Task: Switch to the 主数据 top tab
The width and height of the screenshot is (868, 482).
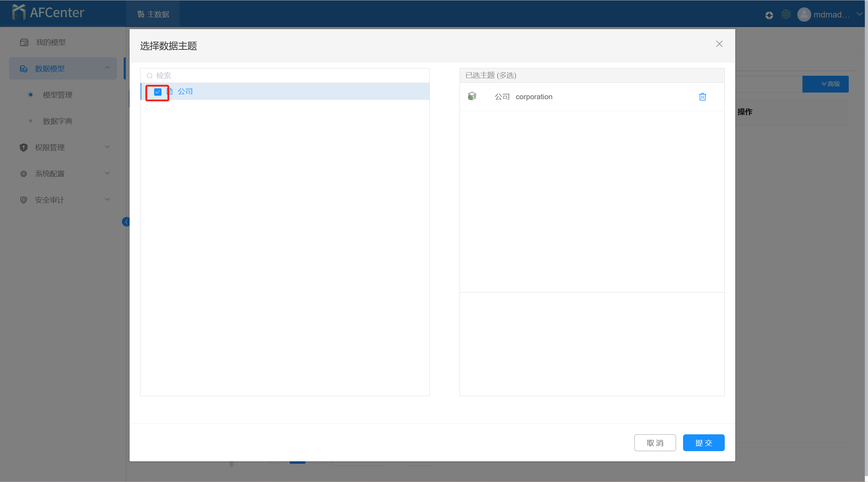Action: pos(153,14)
